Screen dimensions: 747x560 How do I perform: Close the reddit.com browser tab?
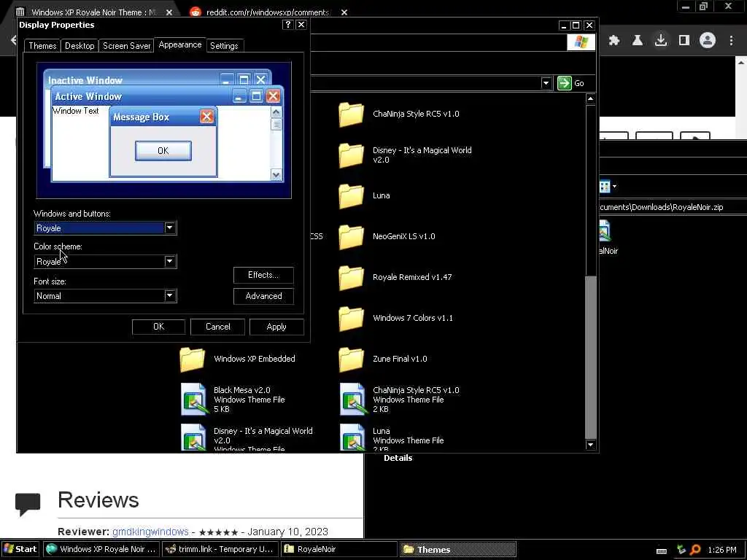(x=344, y=12)
